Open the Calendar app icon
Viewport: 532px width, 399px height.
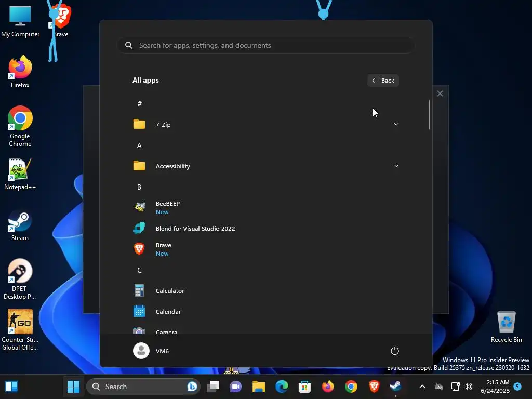139,311
